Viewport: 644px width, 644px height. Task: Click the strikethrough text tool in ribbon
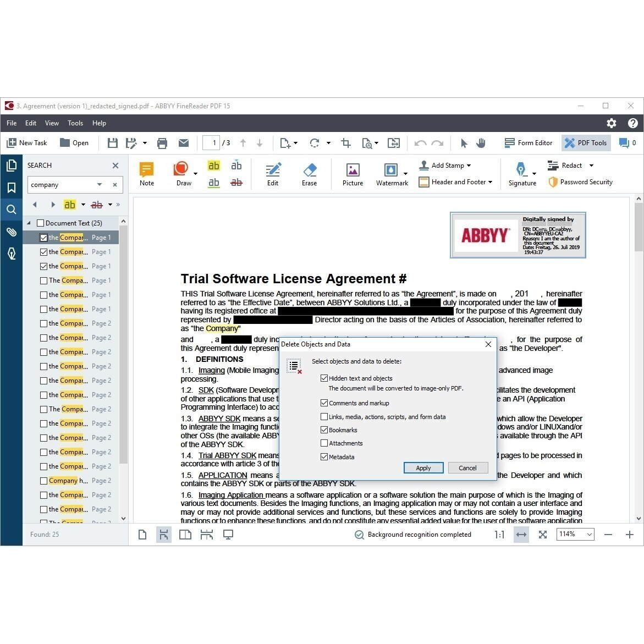coord(236,183)
